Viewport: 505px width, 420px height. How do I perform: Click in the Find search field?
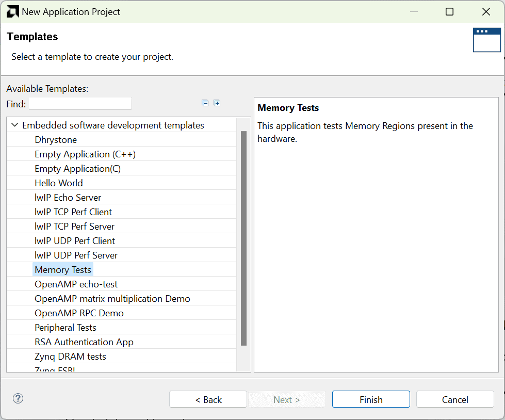point(80,104)
